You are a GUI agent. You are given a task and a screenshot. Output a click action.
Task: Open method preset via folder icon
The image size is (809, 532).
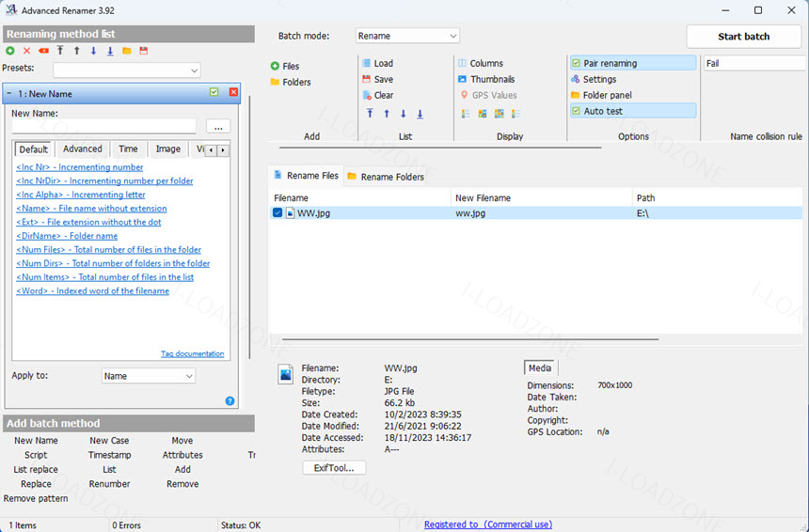tap(127, 51)
